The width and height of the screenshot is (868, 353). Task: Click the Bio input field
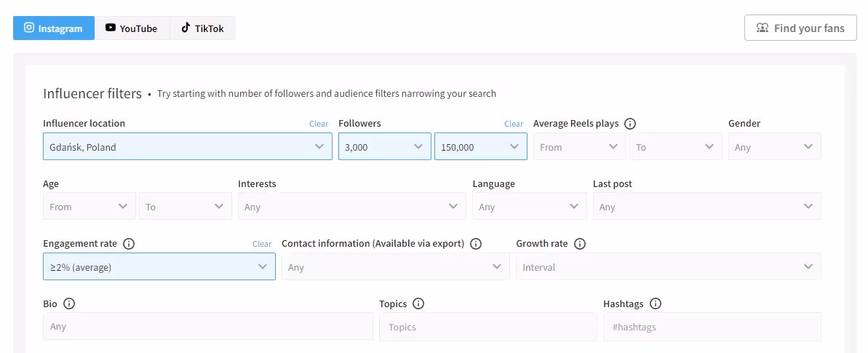(x=207, y=327)
